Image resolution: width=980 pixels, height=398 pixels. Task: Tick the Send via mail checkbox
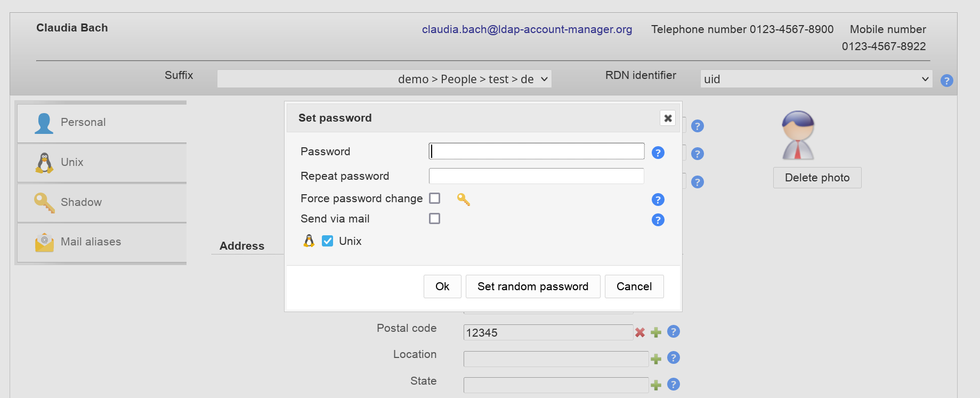[x=435, y=219]
